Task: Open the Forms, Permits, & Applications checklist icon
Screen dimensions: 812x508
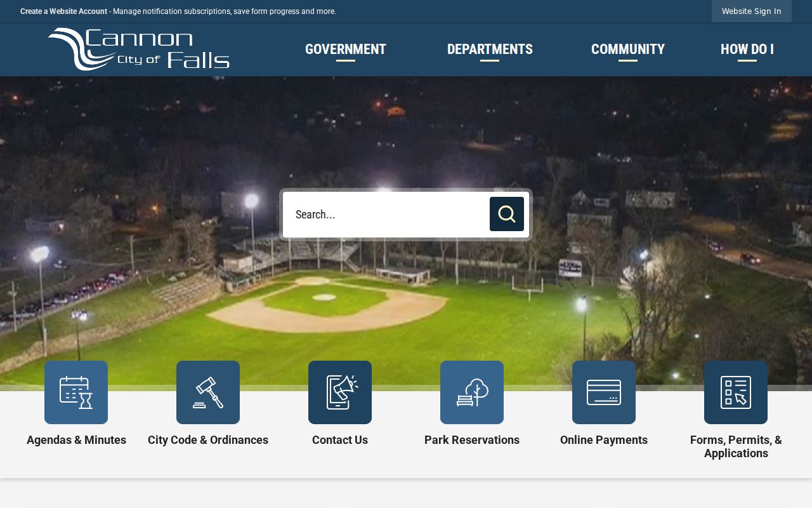Action: 736,392
